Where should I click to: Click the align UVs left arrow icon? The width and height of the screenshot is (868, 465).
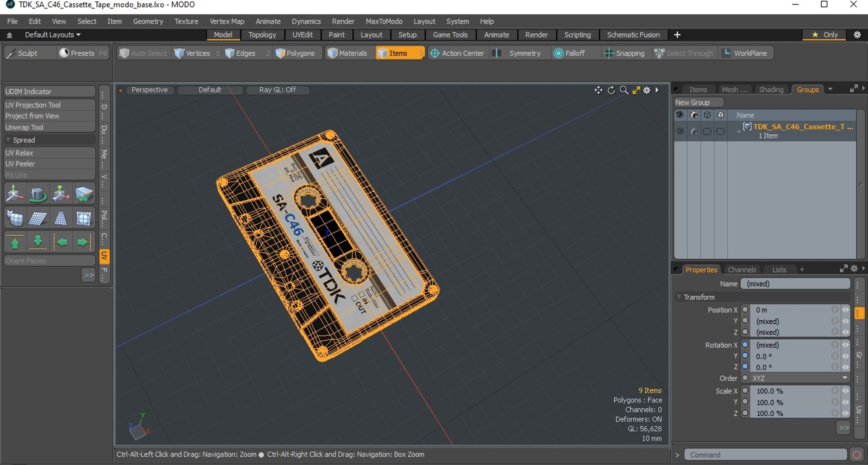61,242
